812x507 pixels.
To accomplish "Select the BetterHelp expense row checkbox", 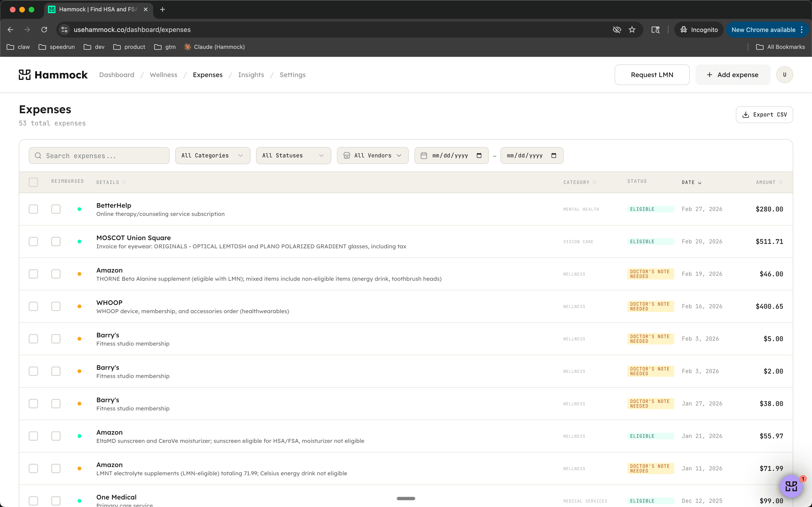I will (x=33, y=209).
